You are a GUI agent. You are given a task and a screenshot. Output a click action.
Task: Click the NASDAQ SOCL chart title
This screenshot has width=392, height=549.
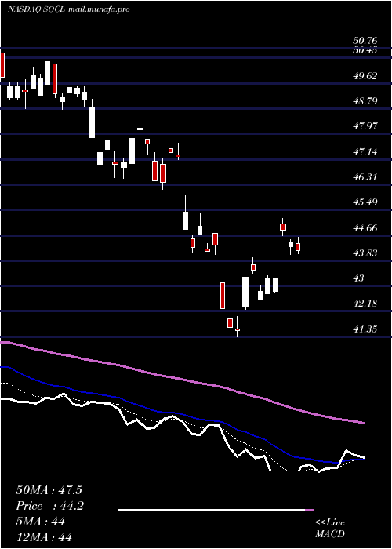click(36, 9)
